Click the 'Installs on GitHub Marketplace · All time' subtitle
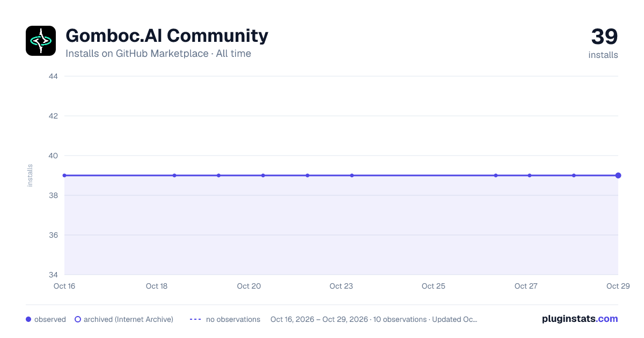The height and width of the screenshot is (338, 644). 158,54
